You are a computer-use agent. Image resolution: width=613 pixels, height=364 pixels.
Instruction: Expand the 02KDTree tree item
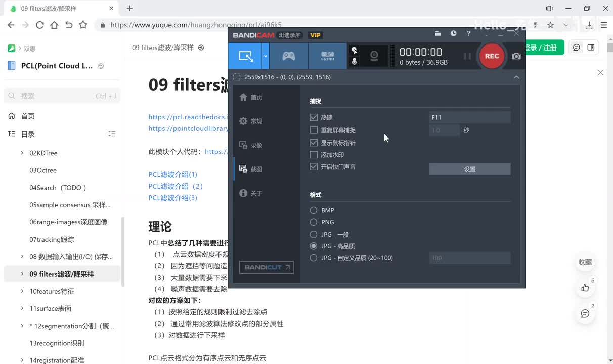tap(22, 153)
